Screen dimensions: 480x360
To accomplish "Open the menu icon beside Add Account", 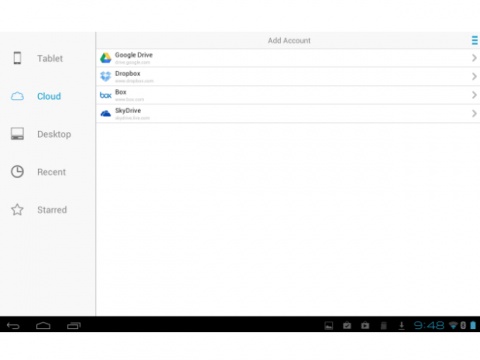I will click(474, 40).
